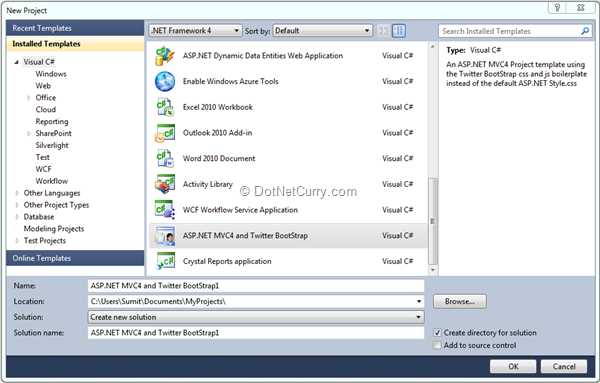This screenshot has height=383, width=600.
Task: Click the template list scroll down arrow
Action: click(432, 270)
